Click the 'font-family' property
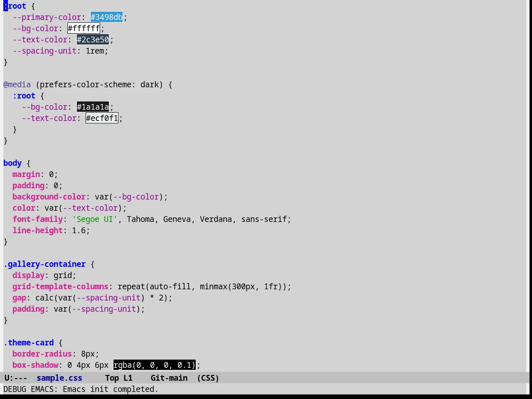 point(37,219)
